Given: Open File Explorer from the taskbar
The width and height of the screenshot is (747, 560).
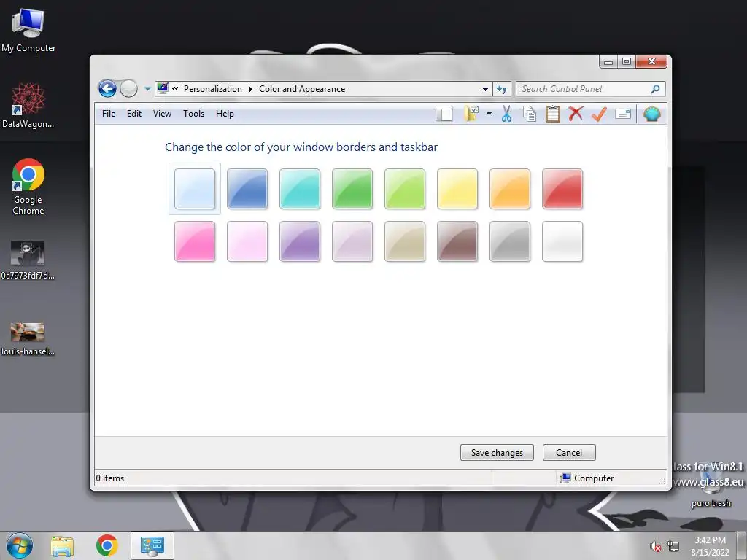Looking at the screenshot, I should pos(63,546).
